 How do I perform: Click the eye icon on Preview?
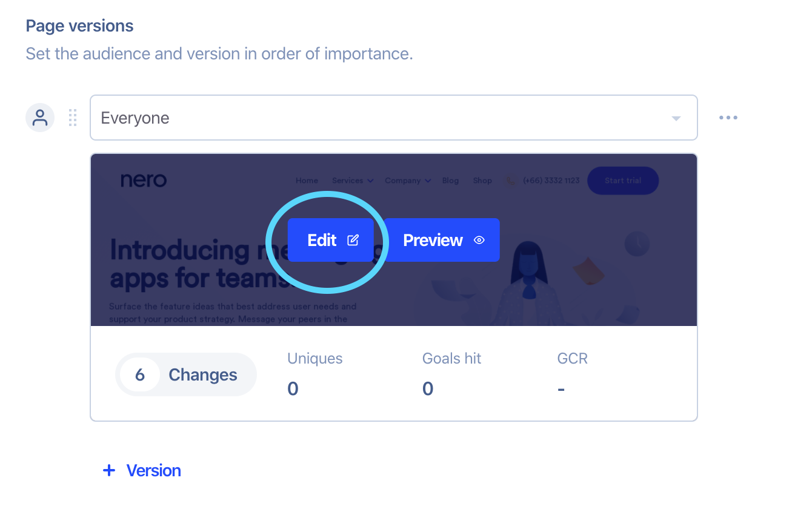tap(479, 240)
